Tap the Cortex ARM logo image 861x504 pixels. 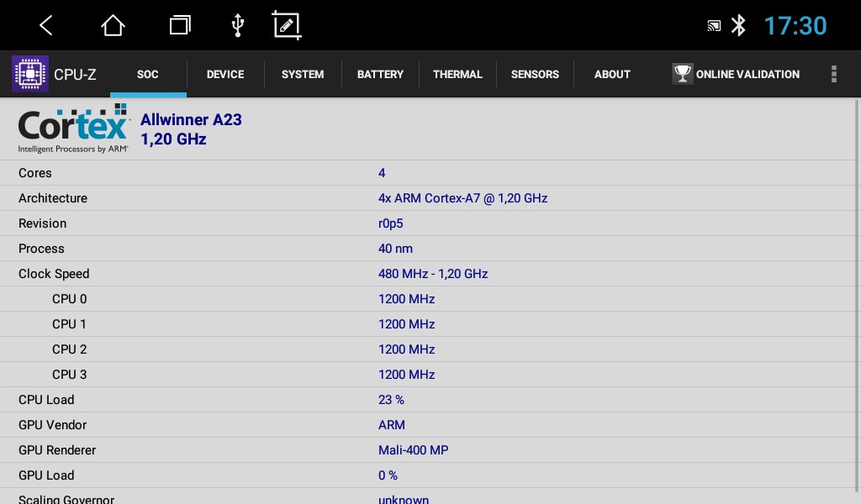74,129
